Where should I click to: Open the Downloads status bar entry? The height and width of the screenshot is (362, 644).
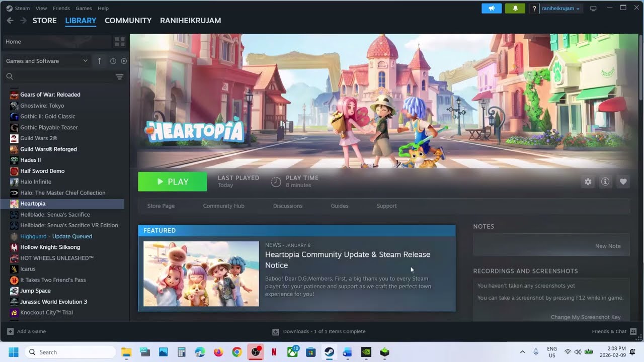pyautogui.click(x=319, y=331)
